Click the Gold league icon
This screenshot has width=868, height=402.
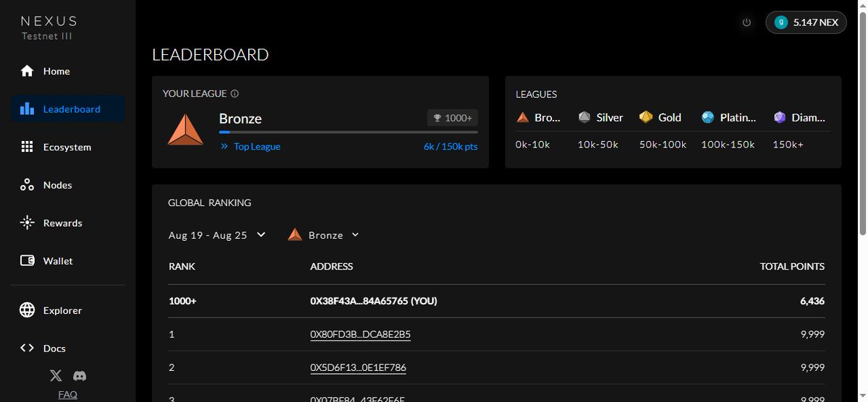pos(646,117)
